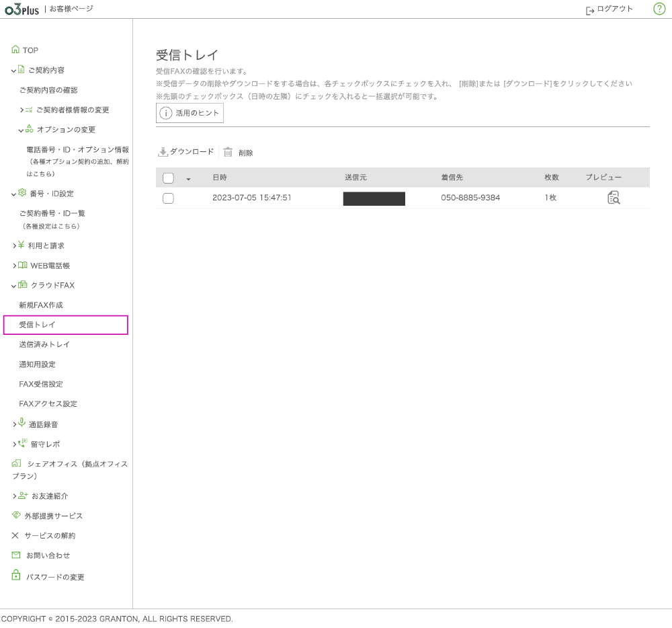
Task: Click the 活用のヒント button
Action: tap(190, 113)
